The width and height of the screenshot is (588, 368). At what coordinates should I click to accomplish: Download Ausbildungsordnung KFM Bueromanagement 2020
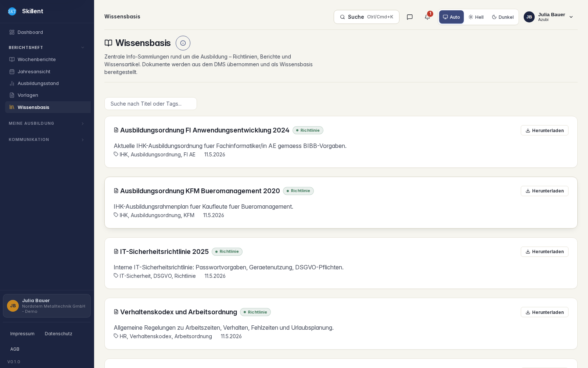pyautogui.click(x=545, y=191)
